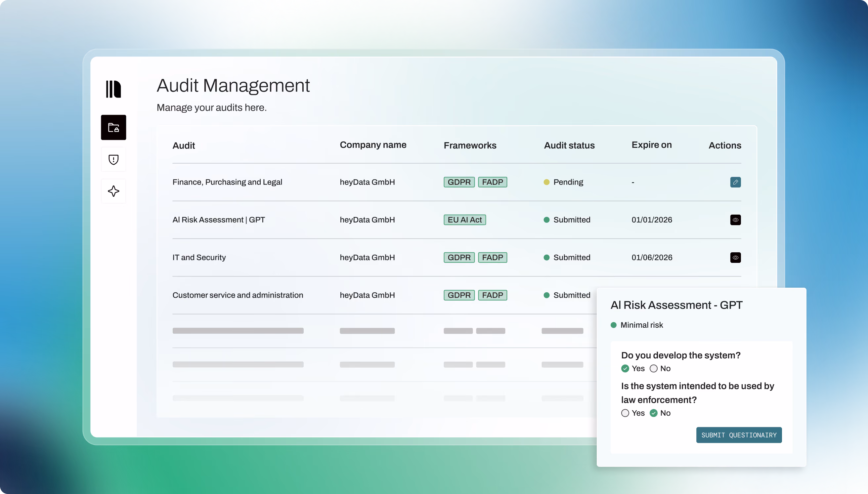Image resolution: width=868 pixels, height=494 pixels.
Task: View the AI Risk Assessment | GPT audit
Action: (735, 220)
